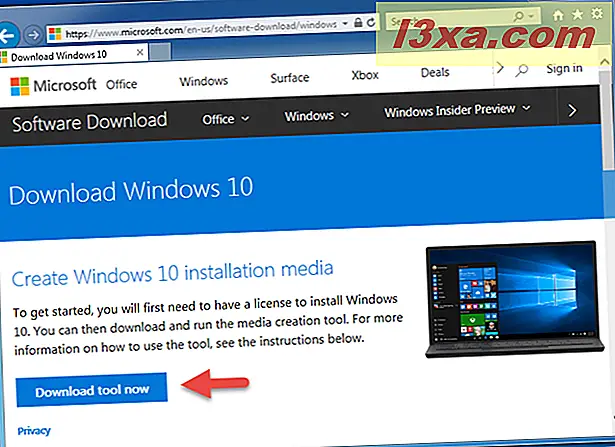The height and width of the screenshot is (447, 615).
Task: Click the Refresh page icon
Action: tap(371, 22)
